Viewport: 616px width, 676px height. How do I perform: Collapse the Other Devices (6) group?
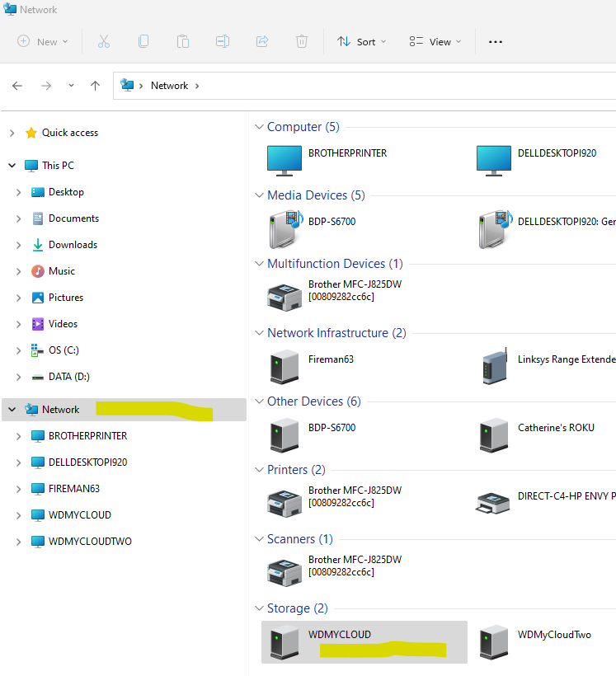[x=259, y=401]
